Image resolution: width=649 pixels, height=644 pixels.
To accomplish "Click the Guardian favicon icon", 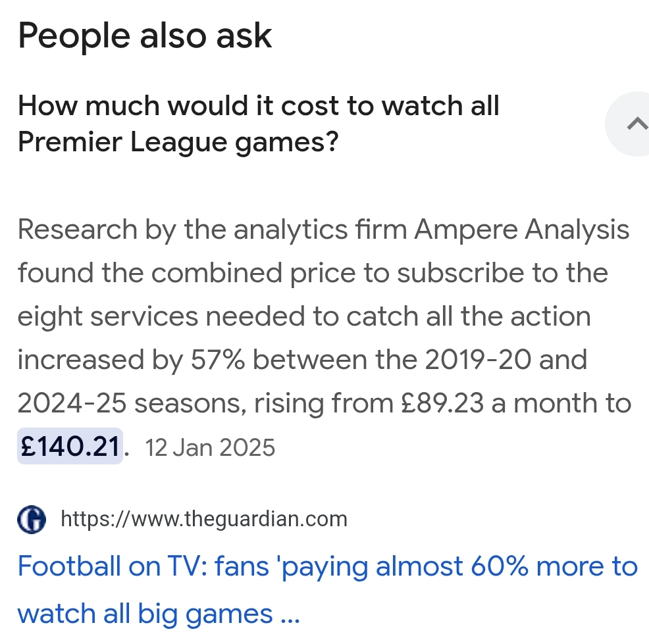I will [32, 520].
